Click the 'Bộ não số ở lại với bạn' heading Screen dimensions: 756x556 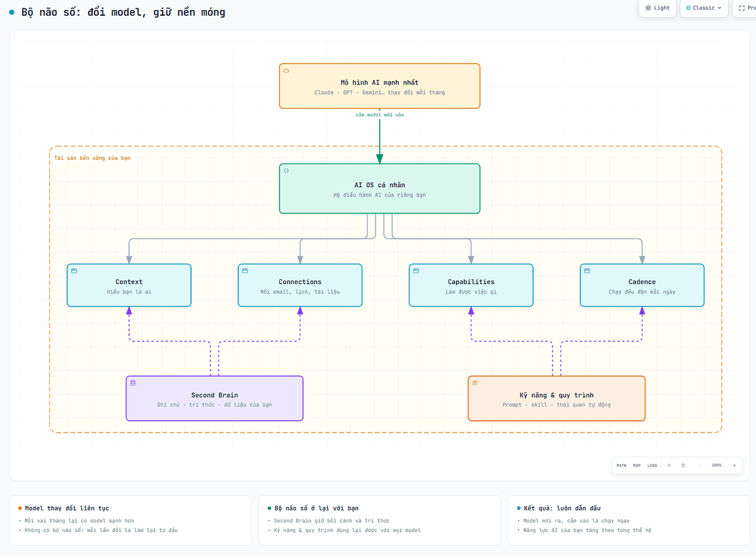317,508
